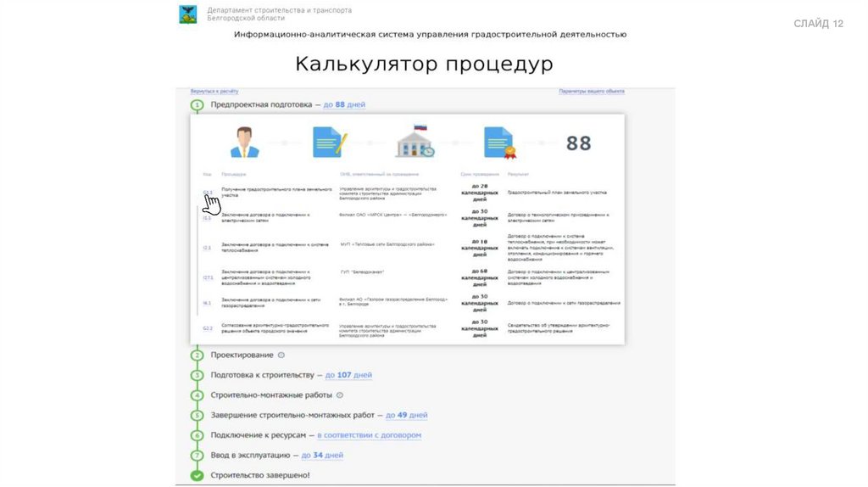868x487 pixels.
Task: Expand stage 5 Завершение строительно-монтажных работ
Action: pos(197,415)
